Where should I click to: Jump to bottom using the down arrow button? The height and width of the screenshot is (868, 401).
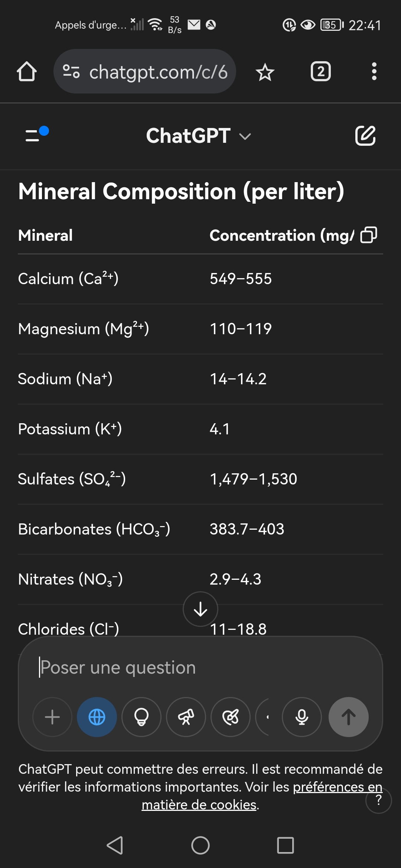(200, 609)
